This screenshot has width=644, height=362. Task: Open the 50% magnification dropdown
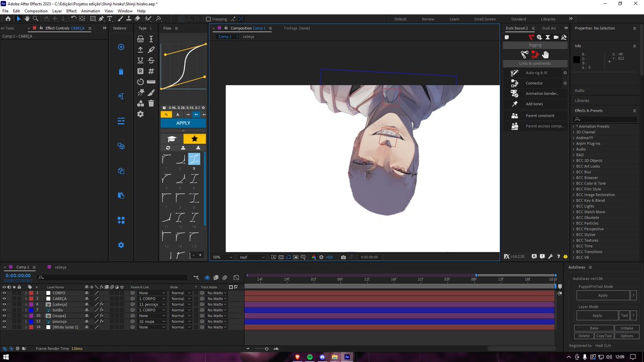tap(223, 257)
